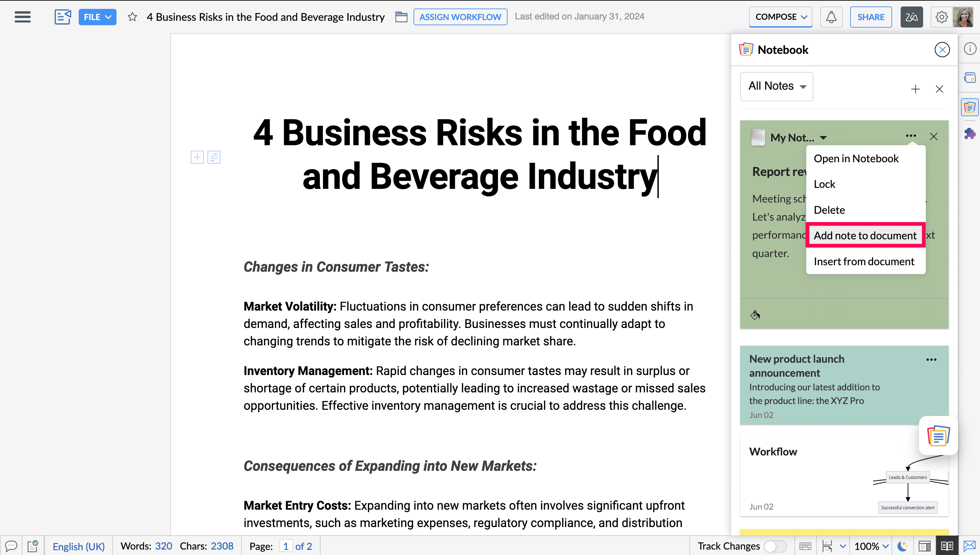The width and height of the screenshot is (980, 555).
Task: Click the add new note plus icon
Action: pos(915,89)
